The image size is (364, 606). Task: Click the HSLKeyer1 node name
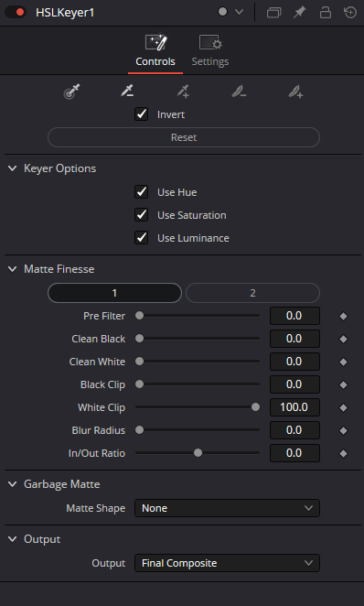click(x=65, y=13)
